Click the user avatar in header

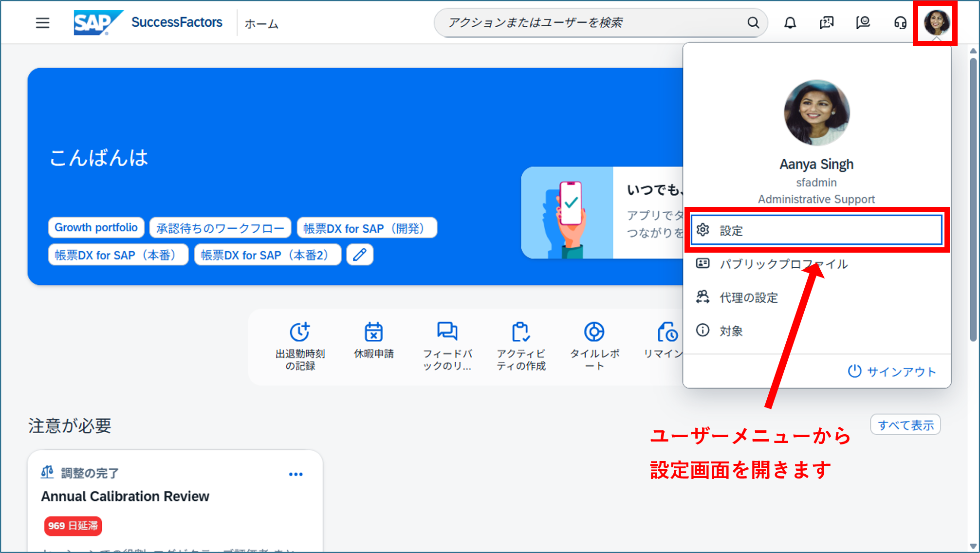[937, 22]
